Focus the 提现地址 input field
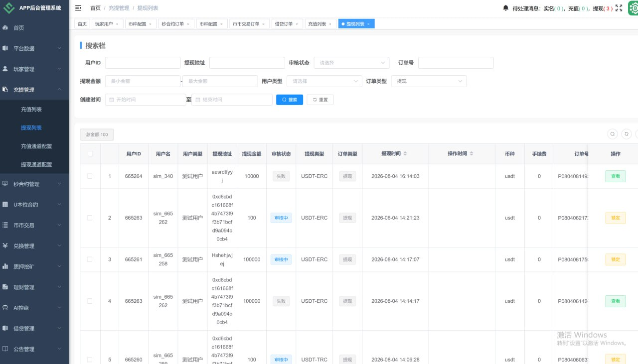Viewport: 638px width, 364px height. click(247, 63)
